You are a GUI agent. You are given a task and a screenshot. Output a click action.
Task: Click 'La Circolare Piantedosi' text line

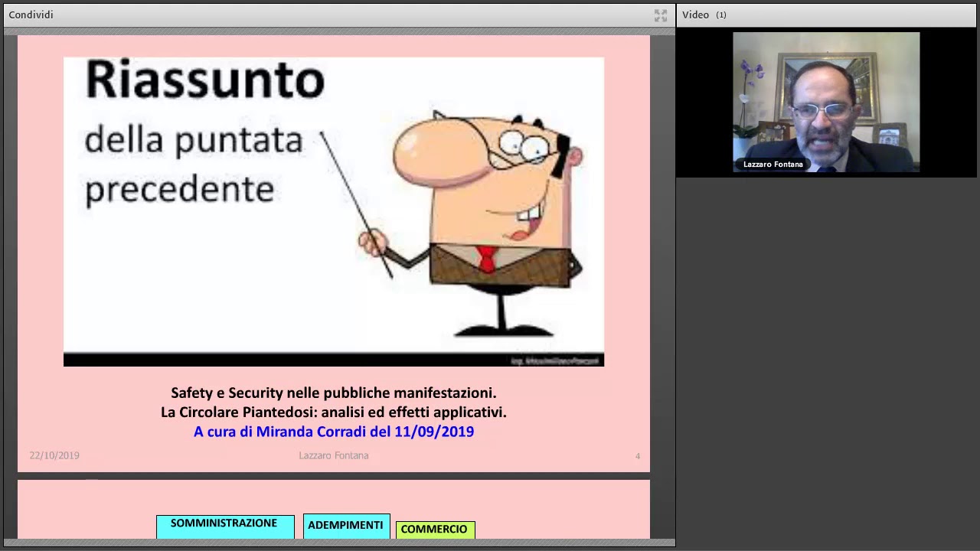[x=334, y=412]
